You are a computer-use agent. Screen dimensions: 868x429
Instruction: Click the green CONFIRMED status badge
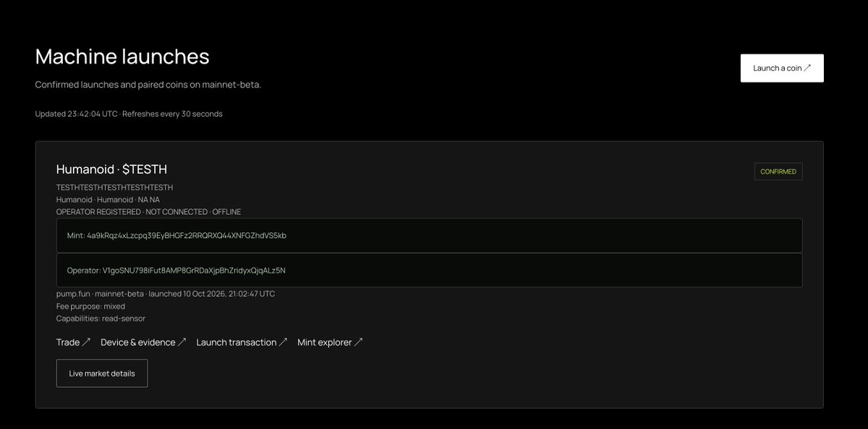778,171
